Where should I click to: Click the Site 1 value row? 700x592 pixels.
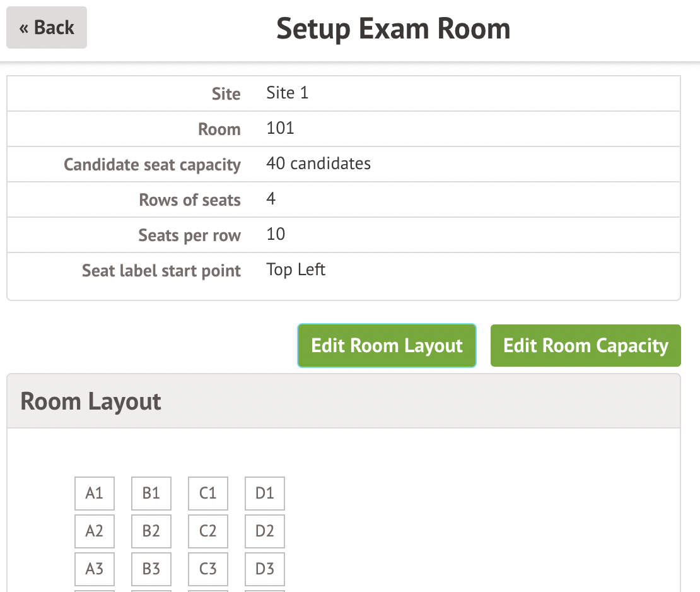click(x=288, y=93)
